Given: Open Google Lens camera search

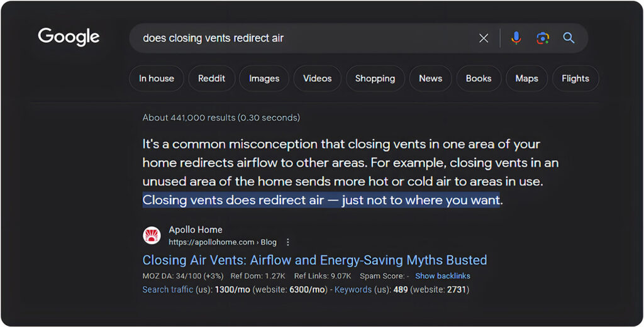Looking at the screenshot, I should pos(543,38).
